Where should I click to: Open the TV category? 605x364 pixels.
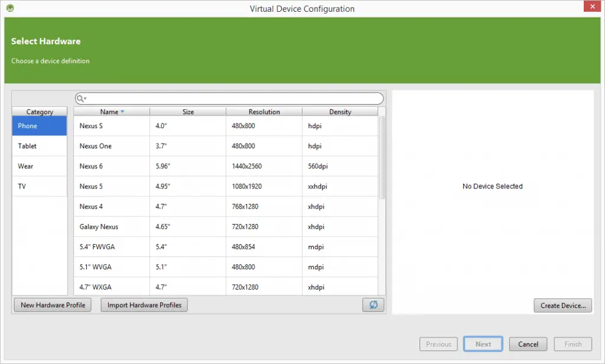click(40, 186)
